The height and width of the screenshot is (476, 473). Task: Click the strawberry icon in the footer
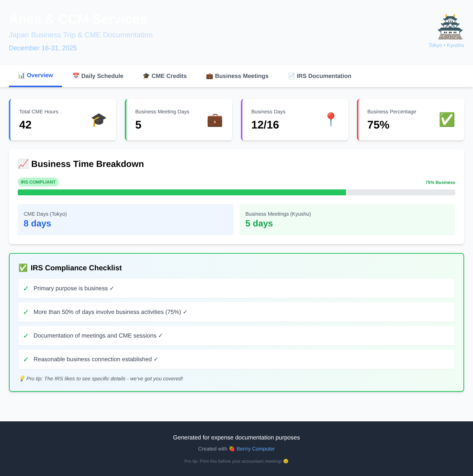tap(232, 449)
